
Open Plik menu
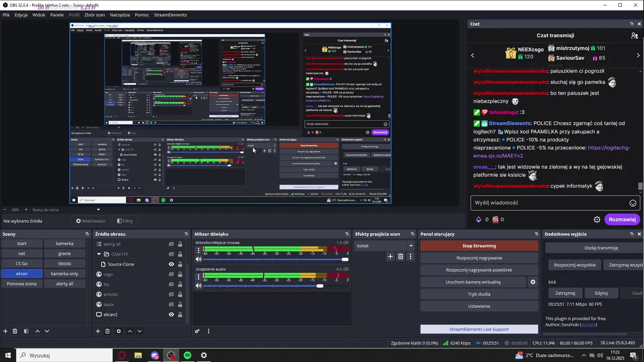coord(6,15)
